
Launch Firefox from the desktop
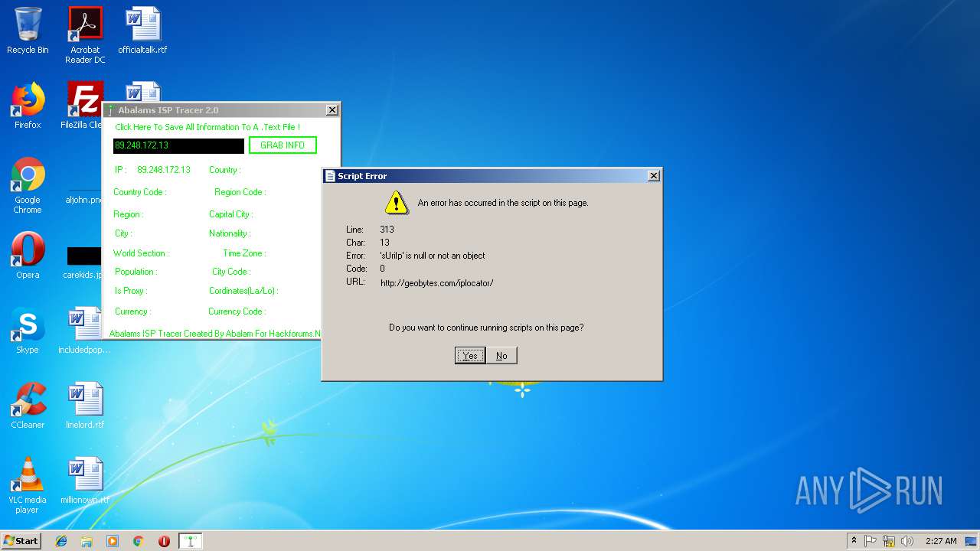pyautogui.click(x=28, y=106)
